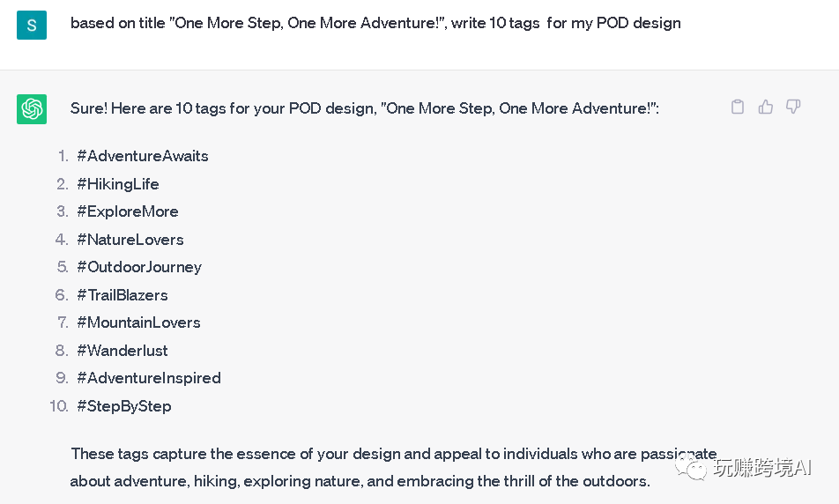Click on #MountainLovers in the list
The image size is (839, 504).
138,322
